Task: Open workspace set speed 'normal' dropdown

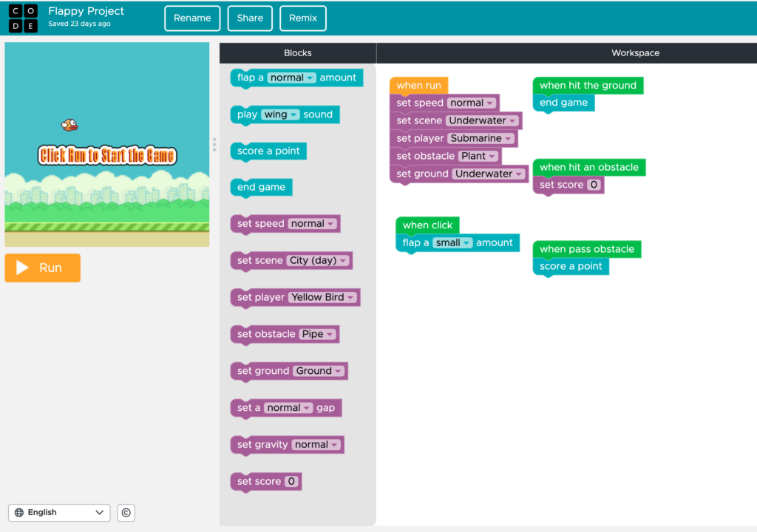Action: point(471,103)
